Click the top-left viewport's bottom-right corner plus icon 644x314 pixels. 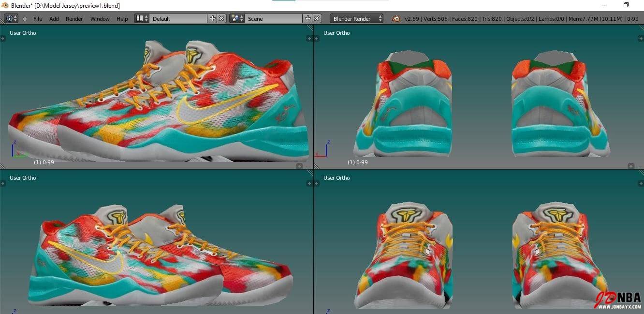point(299,166)
